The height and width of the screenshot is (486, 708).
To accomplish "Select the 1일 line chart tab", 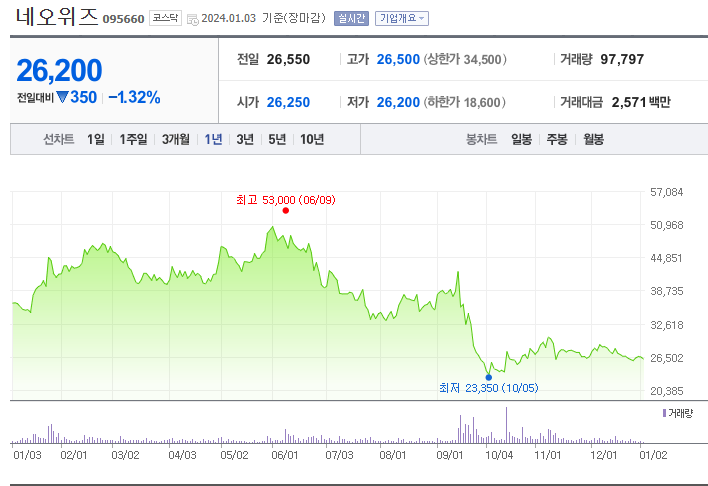I will (96, 139).
